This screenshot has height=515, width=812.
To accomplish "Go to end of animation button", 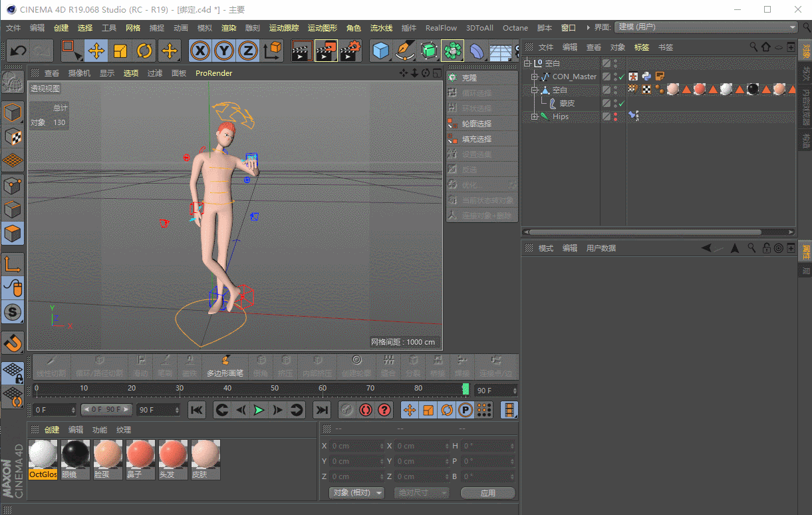I will click(x=322, y=410).
